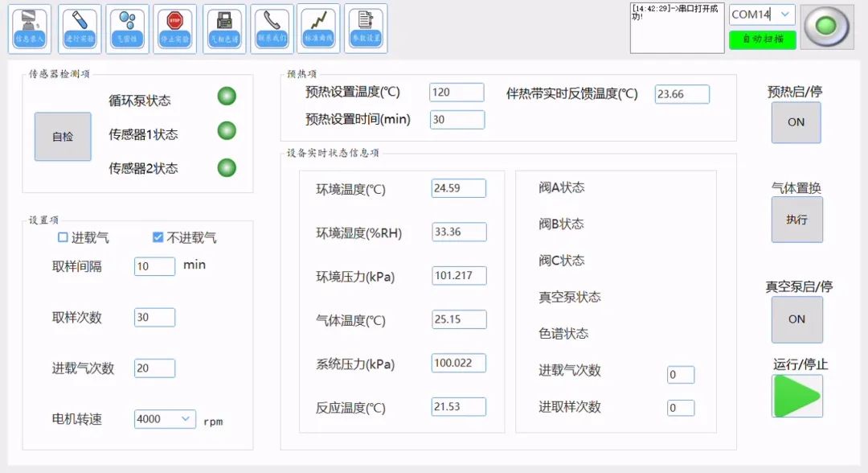Expand the COM14 serial port dropdown
This screenshot has height=473, width=868.
pyautogui.click(x=785, y=14)
